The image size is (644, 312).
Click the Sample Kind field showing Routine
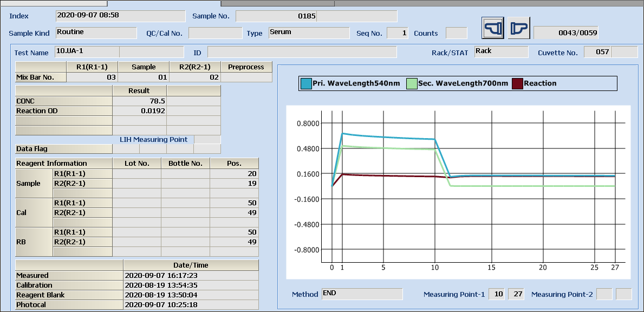96,32
